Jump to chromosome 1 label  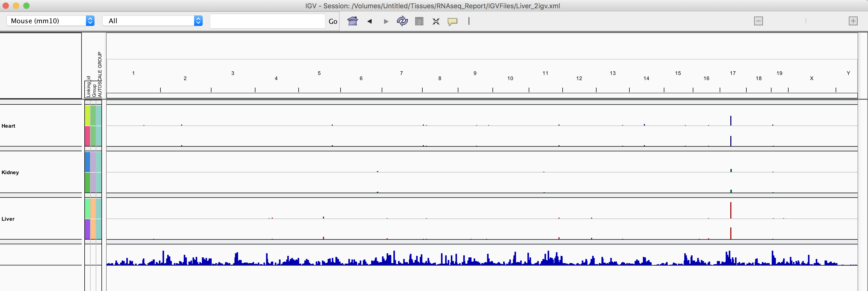tap(134, 73)
